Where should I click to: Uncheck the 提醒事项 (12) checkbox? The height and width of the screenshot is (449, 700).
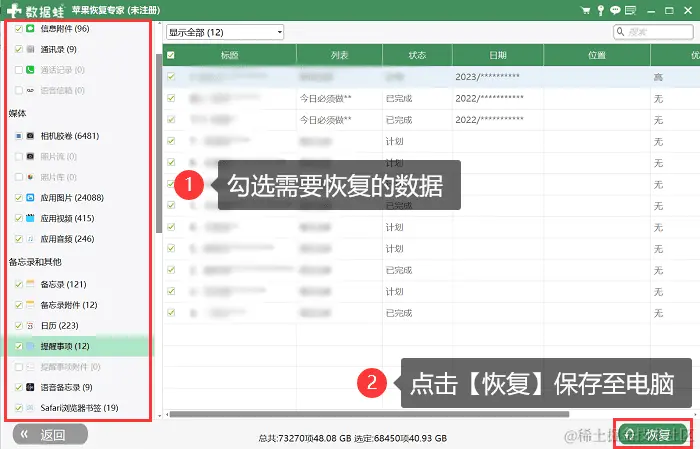point(18,346)
